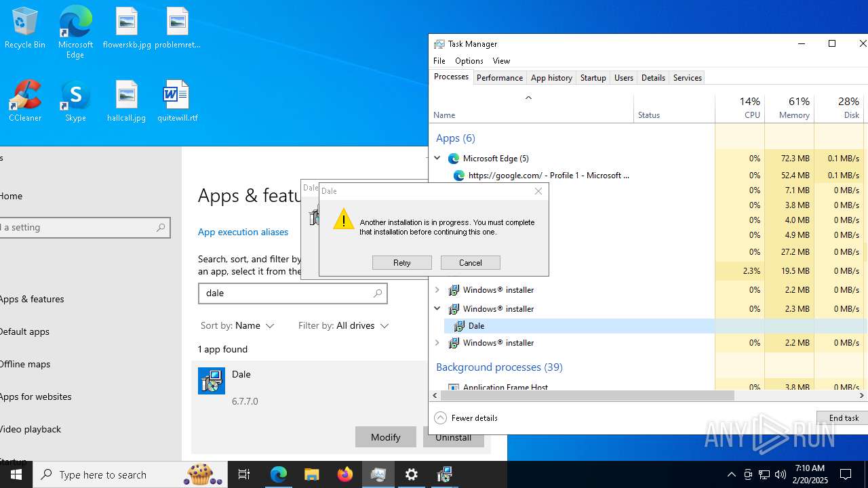The width and height of the screenshot is (868, 488).
Task: Click the Microsoft Edge process icon in Task Manager
Action: coord(454,159)
